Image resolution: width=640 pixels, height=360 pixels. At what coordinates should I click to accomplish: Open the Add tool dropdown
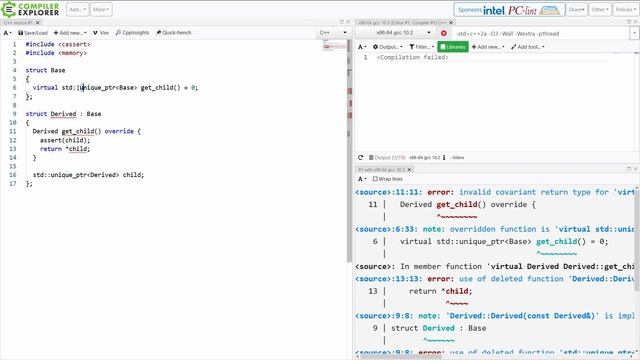pyautogui.click(x=528, y=47)
